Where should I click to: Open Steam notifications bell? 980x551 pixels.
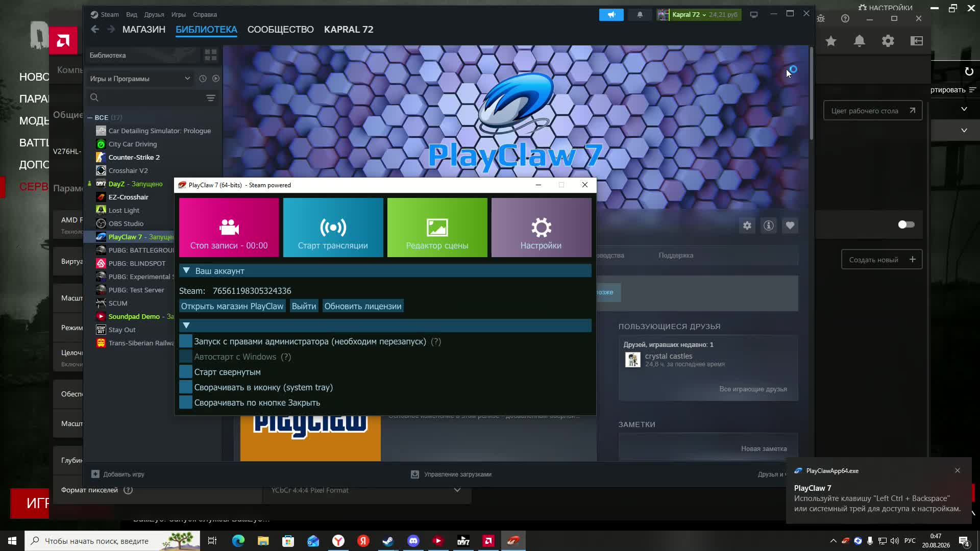pyautogui.click(x=640, y=15)
